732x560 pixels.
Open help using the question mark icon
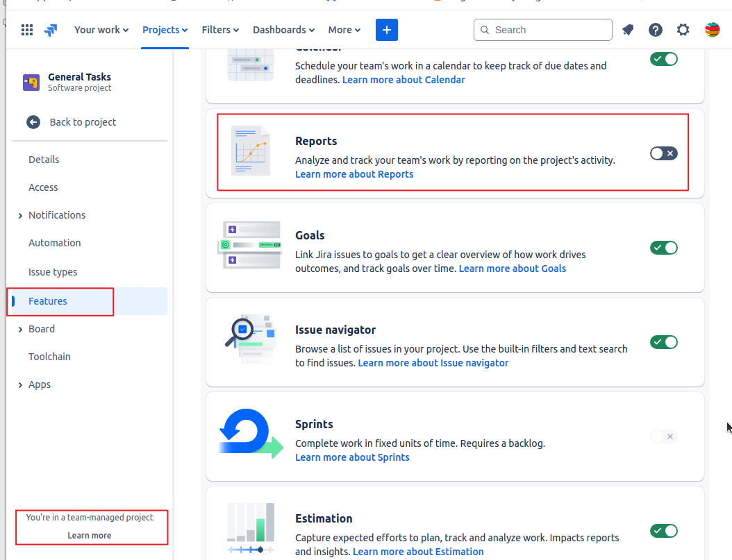pos(655,30)
